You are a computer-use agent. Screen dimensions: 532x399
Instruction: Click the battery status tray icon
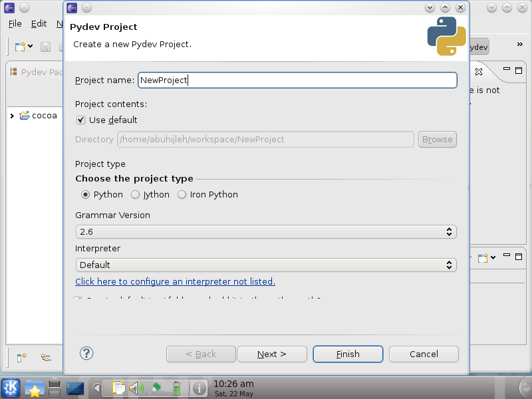[176, 388]
